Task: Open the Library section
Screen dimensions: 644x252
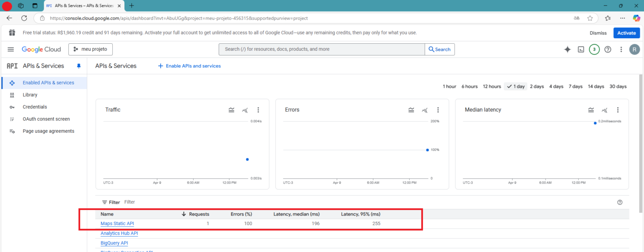Action: point(30,94)
